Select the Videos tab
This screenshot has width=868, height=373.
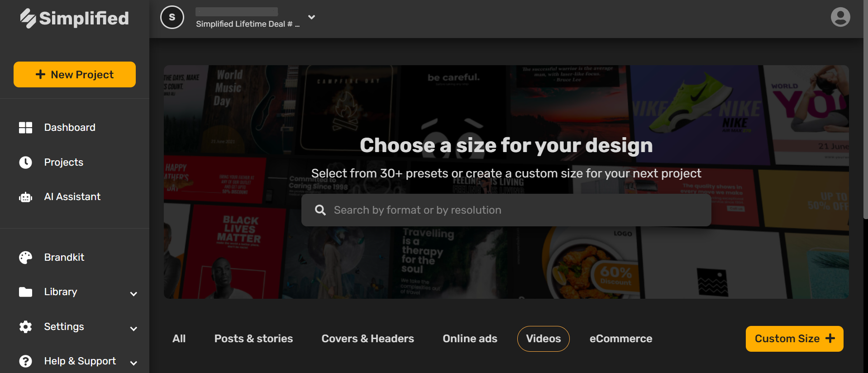[543, 339]
